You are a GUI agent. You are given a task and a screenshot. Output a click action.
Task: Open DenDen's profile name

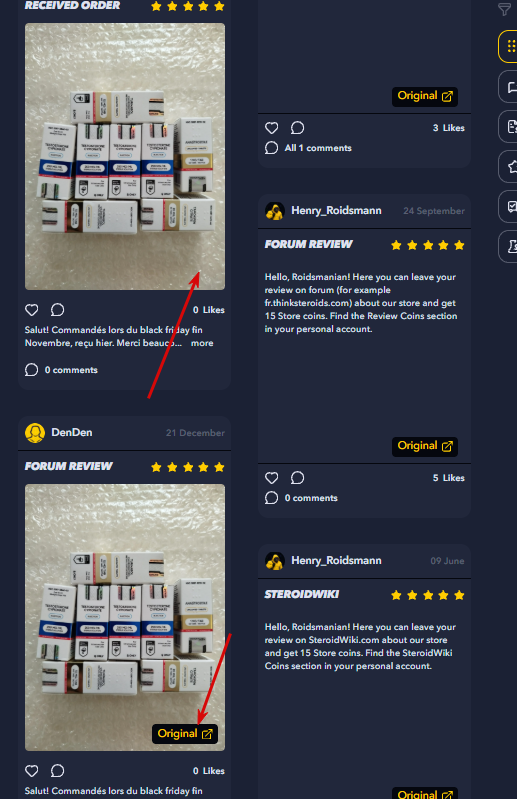pos(72,433)
